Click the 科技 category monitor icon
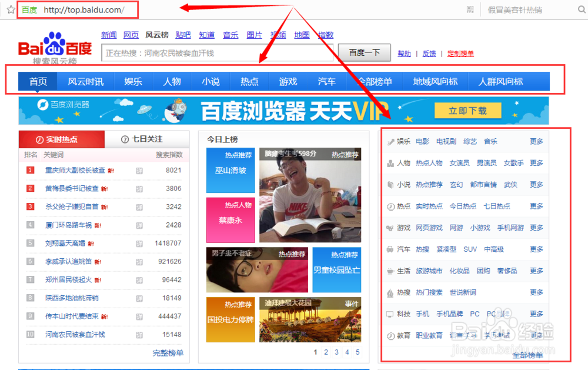588x370 pixels. 390,315
